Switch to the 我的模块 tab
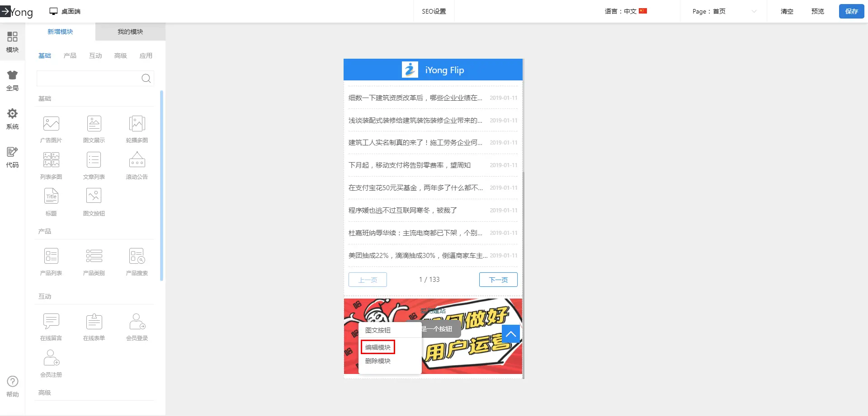 pos(130,32)
